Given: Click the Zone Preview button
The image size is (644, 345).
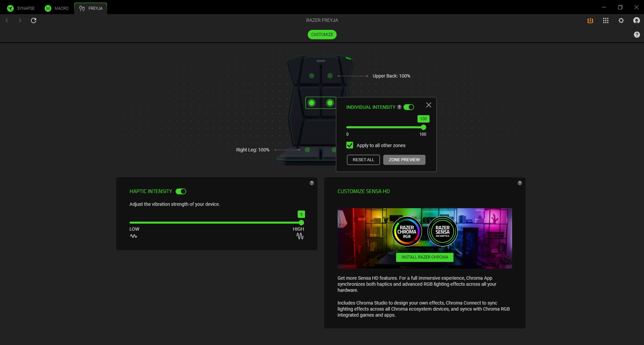Looking at the screenshot, I should tap(404, 160).
